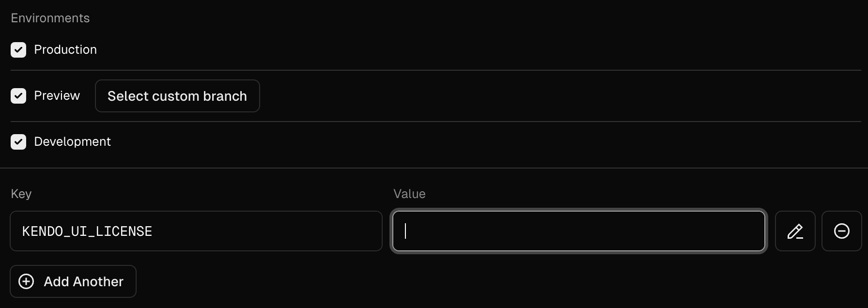The image size is (868, 308).
Task: Click the KENDO_UI_LICENSE key text
Action: pos(87,231)
